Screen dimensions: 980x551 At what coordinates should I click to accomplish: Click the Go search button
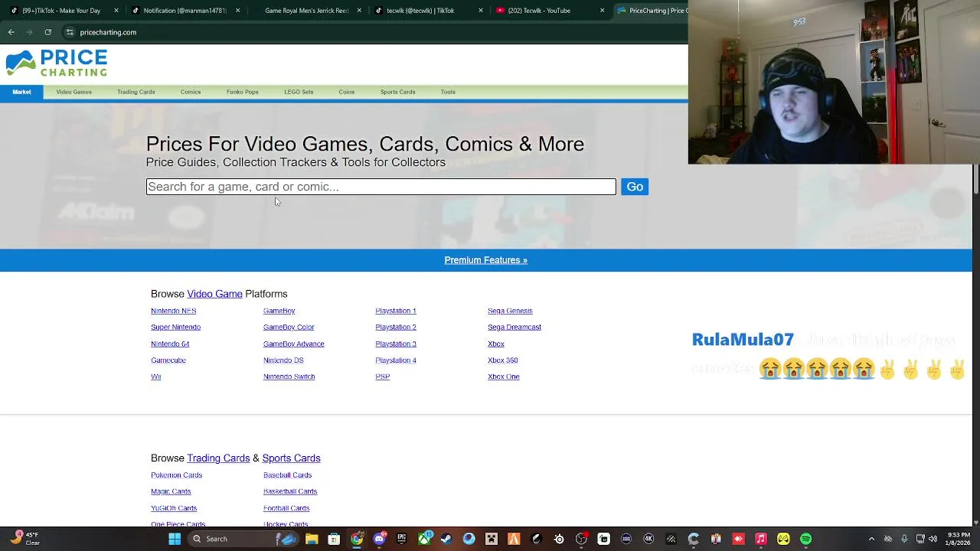click(x=635, y=187)
